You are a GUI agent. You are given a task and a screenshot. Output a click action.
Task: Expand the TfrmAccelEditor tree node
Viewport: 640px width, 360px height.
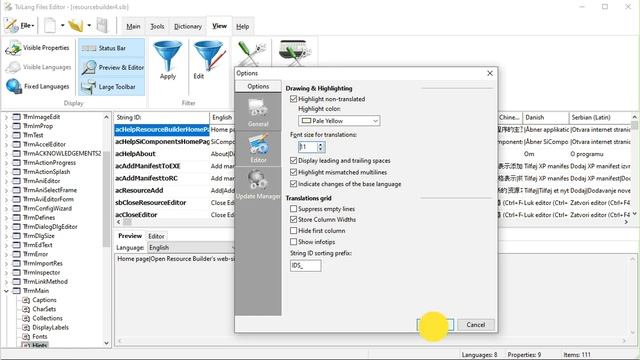pos(6,144)
